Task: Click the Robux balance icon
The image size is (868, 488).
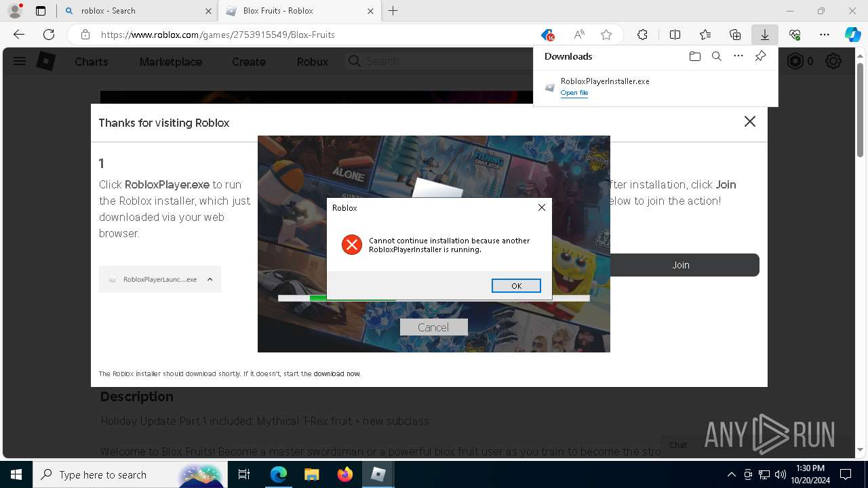Action: point(795,61)
